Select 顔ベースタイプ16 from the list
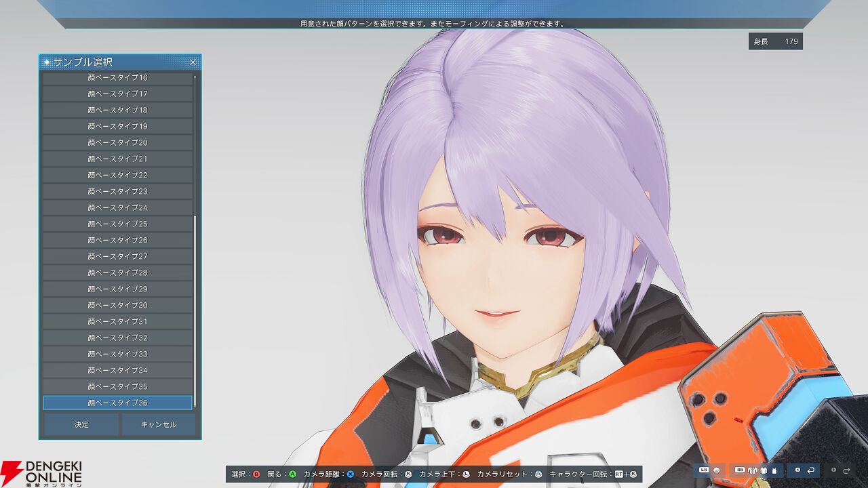Viewport: 868px width, 488px height. tap(117, 77)
